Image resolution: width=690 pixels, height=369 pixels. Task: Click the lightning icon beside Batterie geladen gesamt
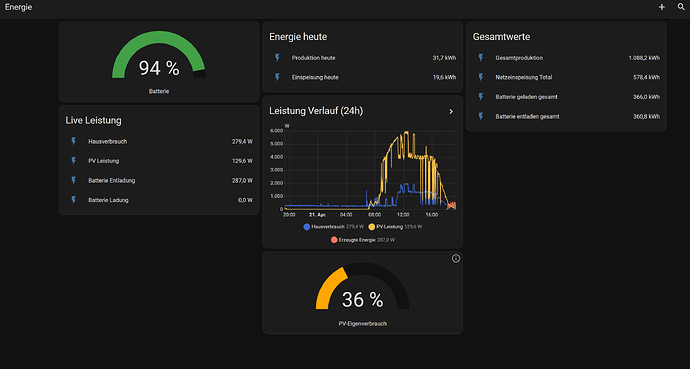(481, 97)
